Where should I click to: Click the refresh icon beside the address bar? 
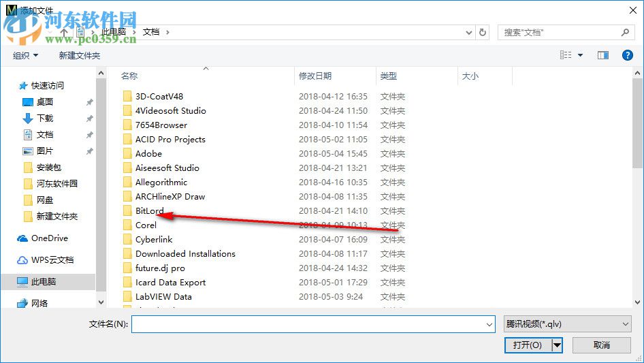pos(483,32)
